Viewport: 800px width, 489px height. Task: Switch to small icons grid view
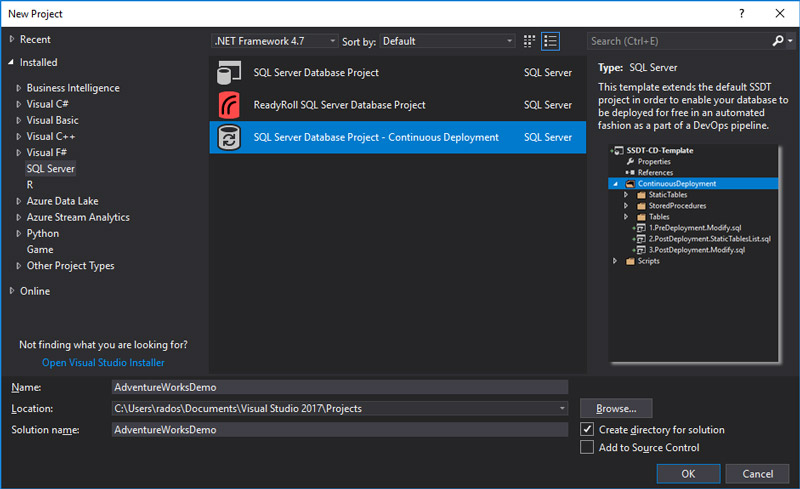(x=529, y=41)
